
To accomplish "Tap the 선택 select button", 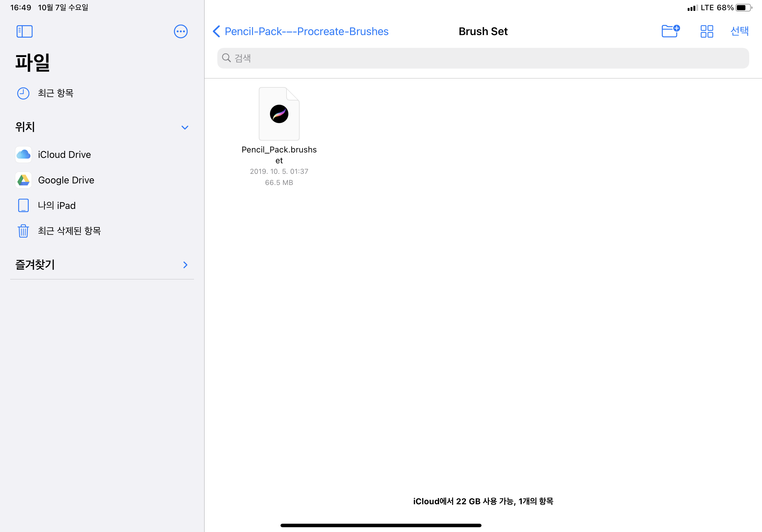I will click(x=739, y=31).
